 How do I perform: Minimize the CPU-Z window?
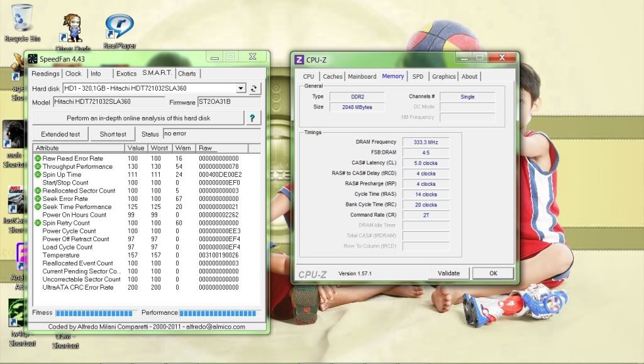[465, 59]
